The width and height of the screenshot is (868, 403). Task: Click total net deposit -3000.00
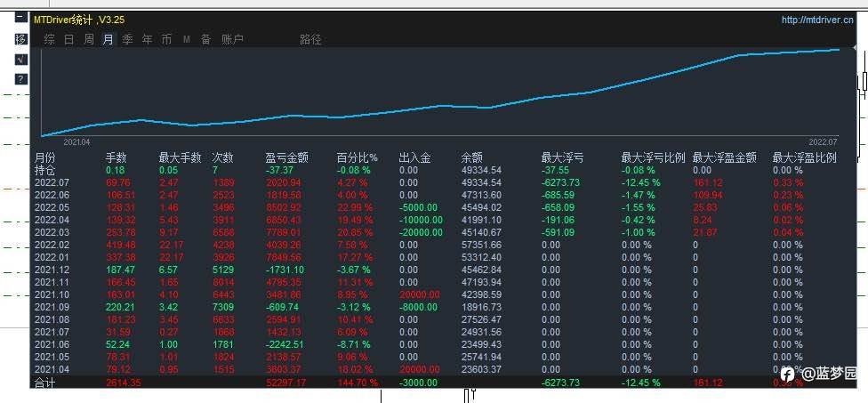pyautogui.click(x=418, y=383)
